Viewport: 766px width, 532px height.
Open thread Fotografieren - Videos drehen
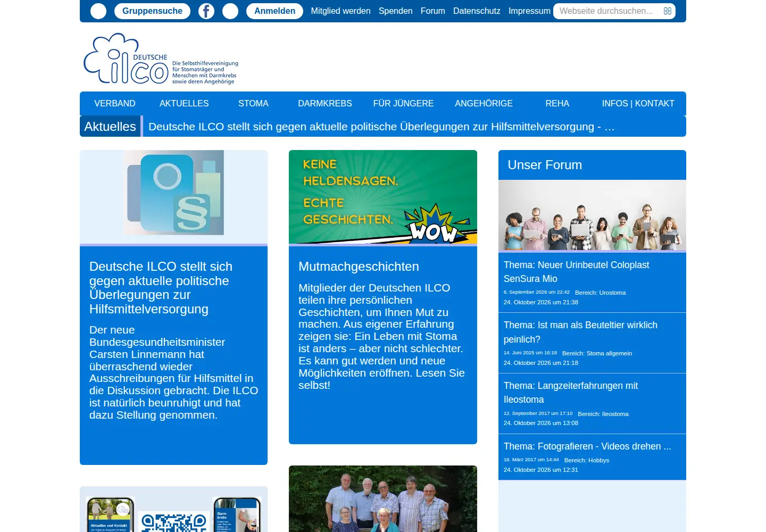pos(587,446)
